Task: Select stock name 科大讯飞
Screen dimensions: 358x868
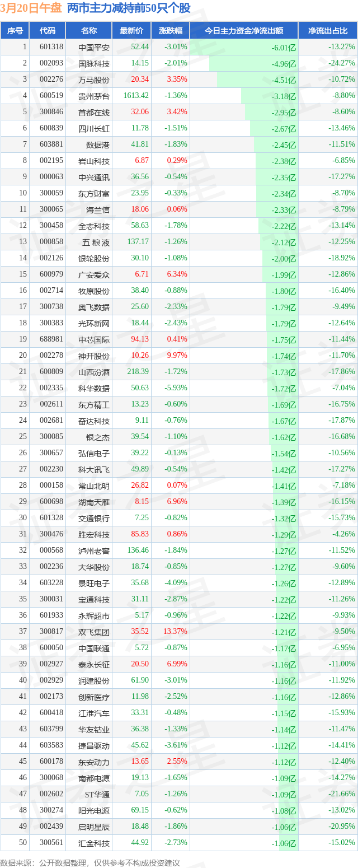Action: (x=95, y=469)
